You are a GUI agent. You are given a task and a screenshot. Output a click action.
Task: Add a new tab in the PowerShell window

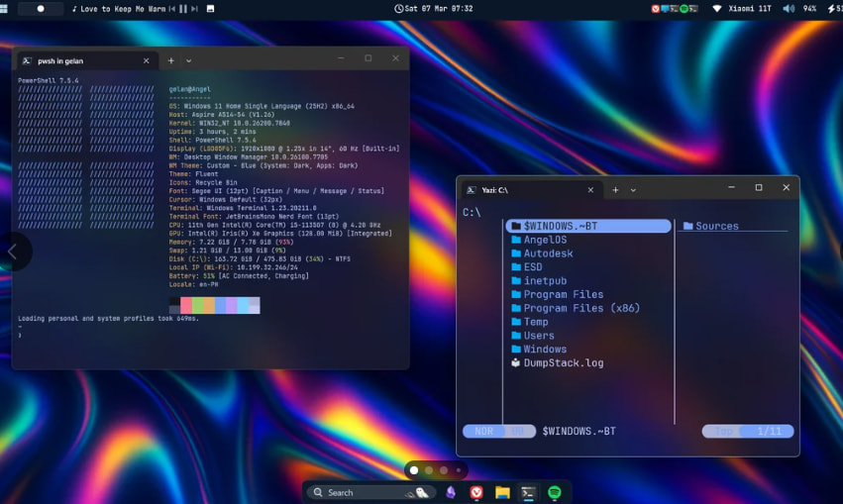(170, 60)
